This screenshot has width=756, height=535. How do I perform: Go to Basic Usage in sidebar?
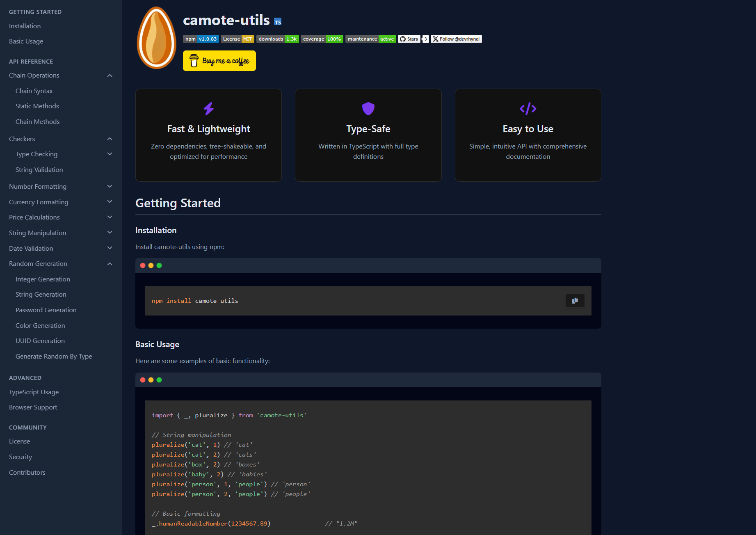(x=26, y=41)
